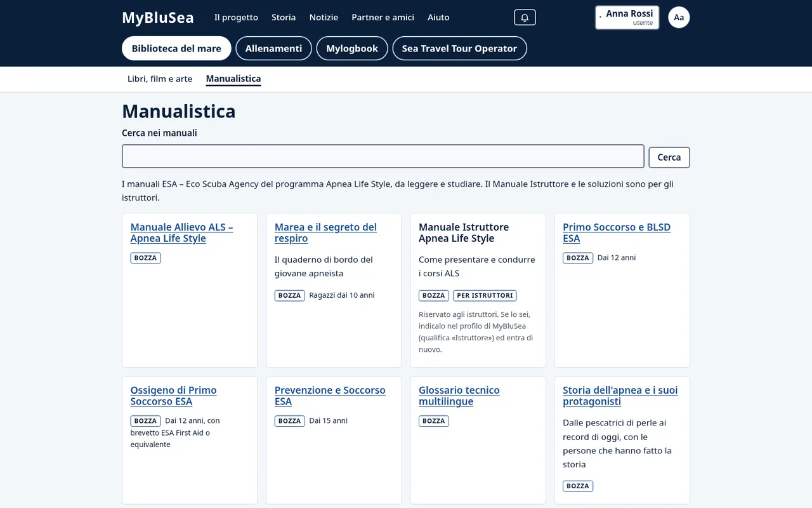Switch to the Libri, film e arte tab
812x508 pixels.
pyautogui.click(x=160, y=79)
